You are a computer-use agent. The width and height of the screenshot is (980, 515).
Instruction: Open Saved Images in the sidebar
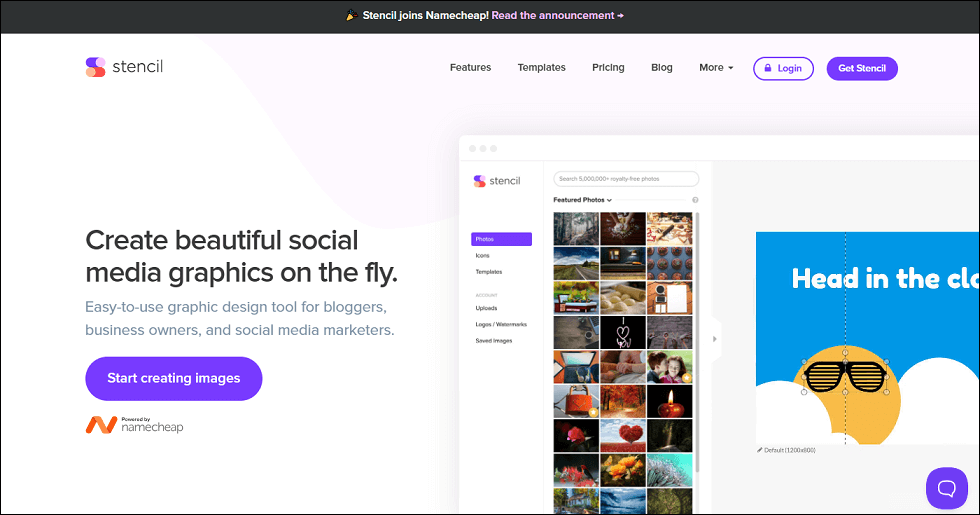tap(494, 341)
